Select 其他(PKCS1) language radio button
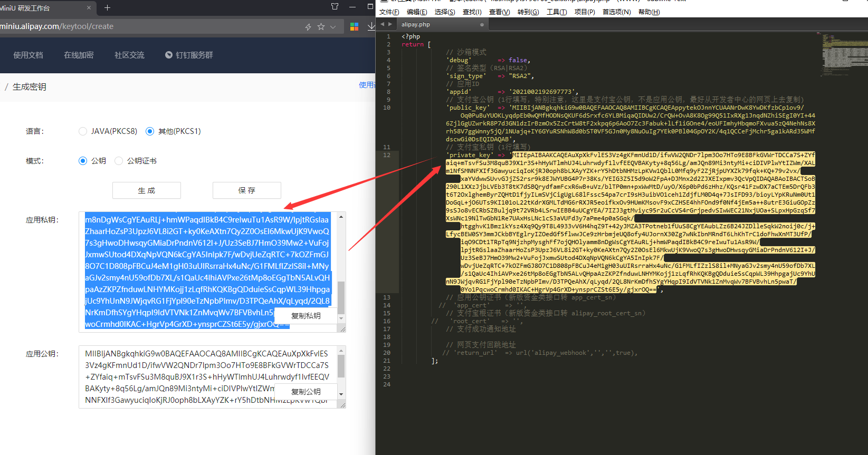This screenshot has width=868, height=455. [150, 131]
